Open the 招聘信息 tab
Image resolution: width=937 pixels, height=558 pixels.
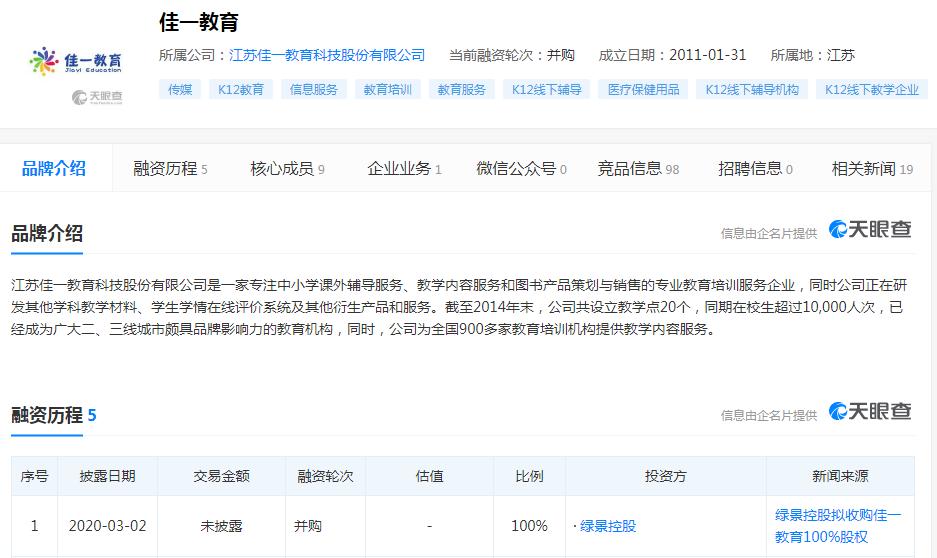(755, 169)
